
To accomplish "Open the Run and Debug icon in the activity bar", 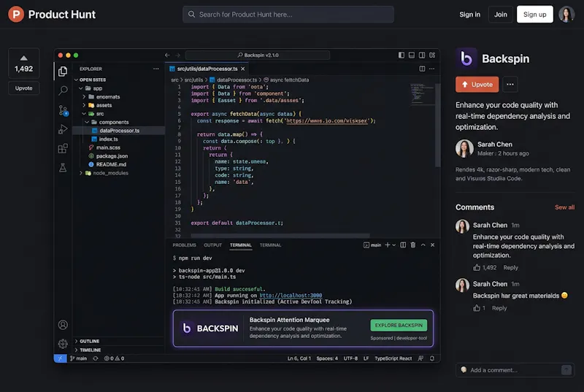I will point(63,129).
